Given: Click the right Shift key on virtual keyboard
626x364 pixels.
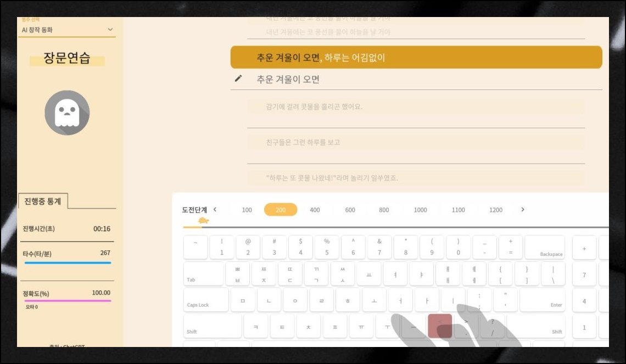Looking at the screenshot, I should (x=536, y=327).
